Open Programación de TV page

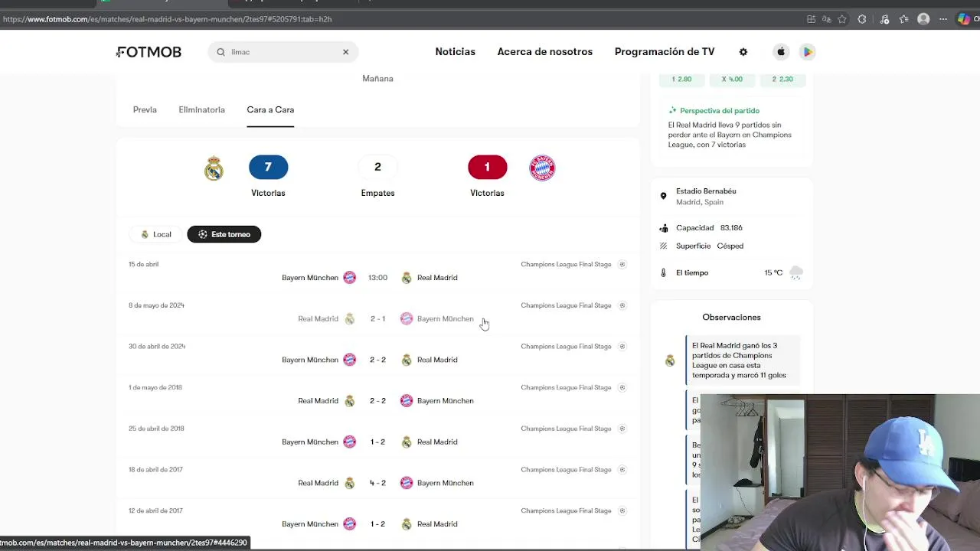(x=665, y=52)
